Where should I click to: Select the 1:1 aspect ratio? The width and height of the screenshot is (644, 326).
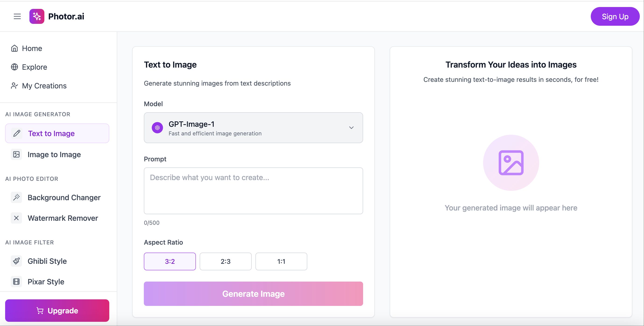point(281,261)
